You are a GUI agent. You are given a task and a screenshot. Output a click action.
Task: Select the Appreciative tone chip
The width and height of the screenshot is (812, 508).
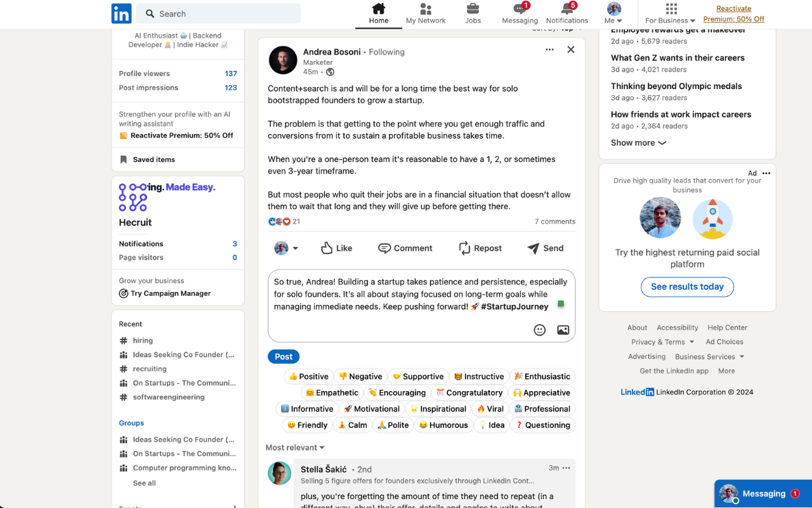541,392
